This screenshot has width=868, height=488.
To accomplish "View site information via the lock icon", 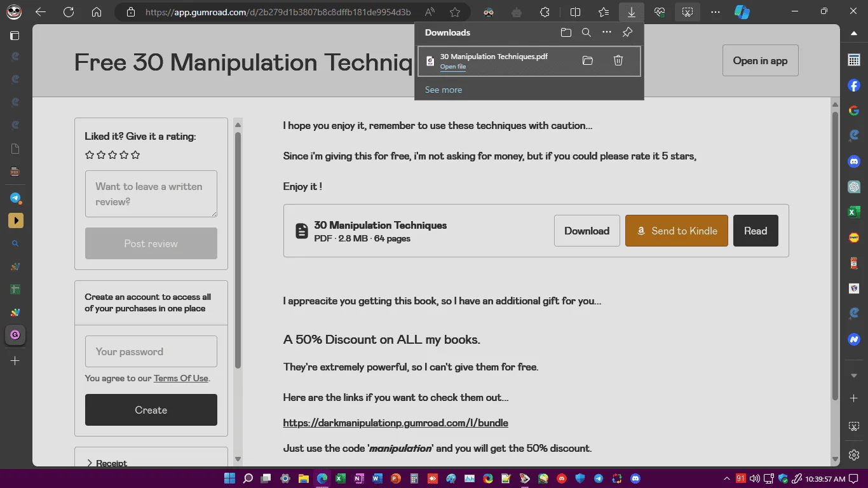I will click(x=131, y=12).
